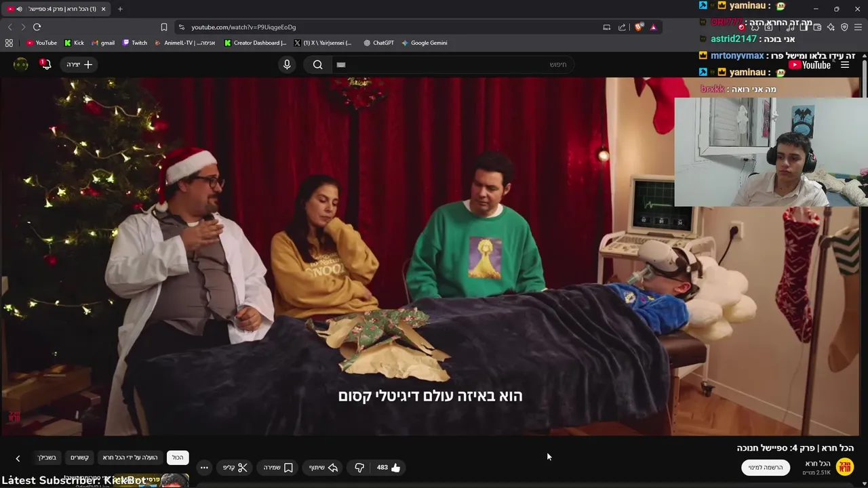
Task: Select the 'הועלה על ידי הכל חרא' chip
Action: click(130, 457)
